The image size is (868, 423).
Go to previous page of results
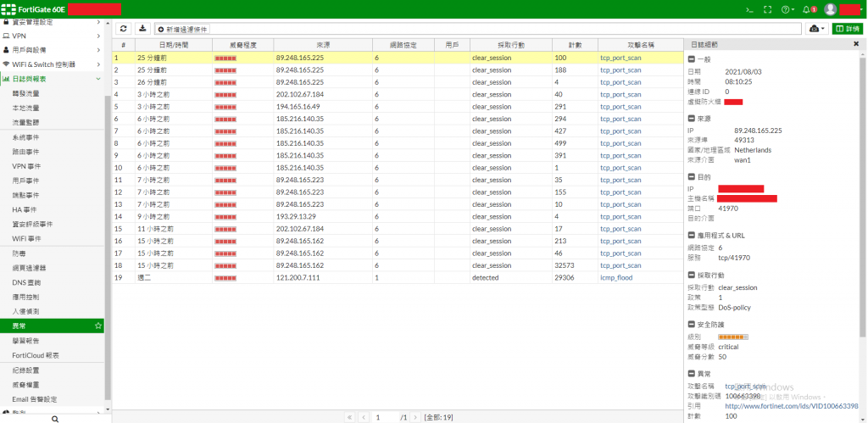tap(363, 417)
